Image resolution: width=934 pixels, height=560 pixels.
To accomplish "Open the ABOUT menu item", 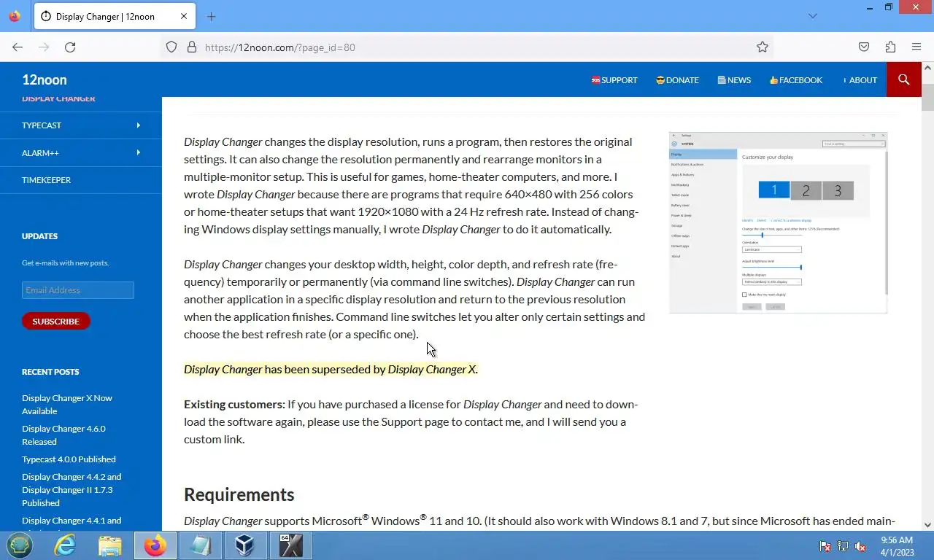I will 860,80.
